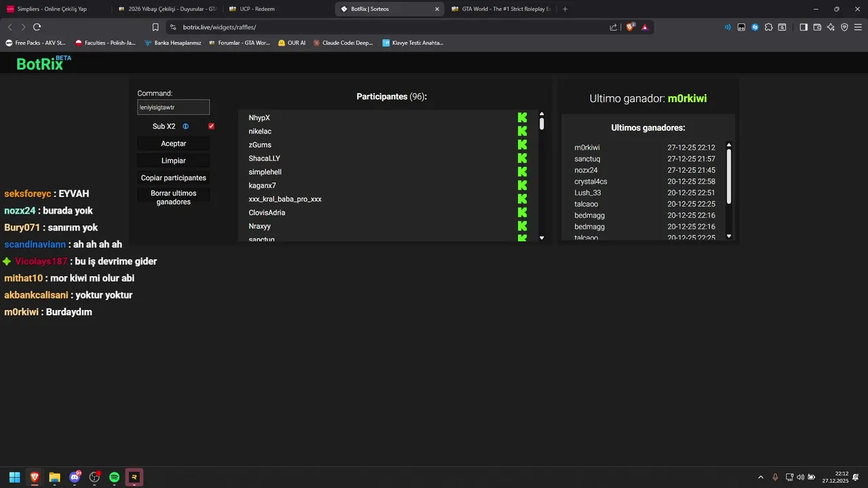Reload the page with the refresh icon
868x488 pixels.
pos(37,27)
